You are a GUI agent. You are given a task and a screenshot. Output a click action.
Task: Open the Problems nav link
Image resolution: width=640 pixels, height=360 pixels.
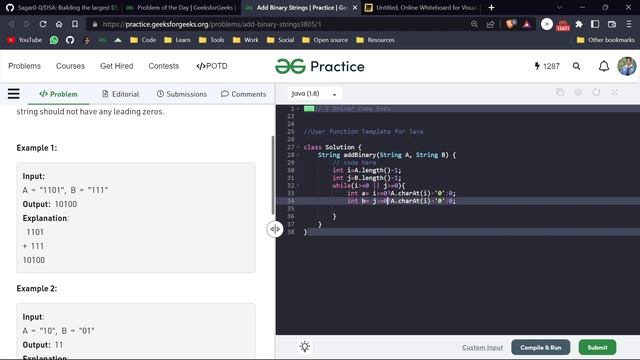(24, 66)
